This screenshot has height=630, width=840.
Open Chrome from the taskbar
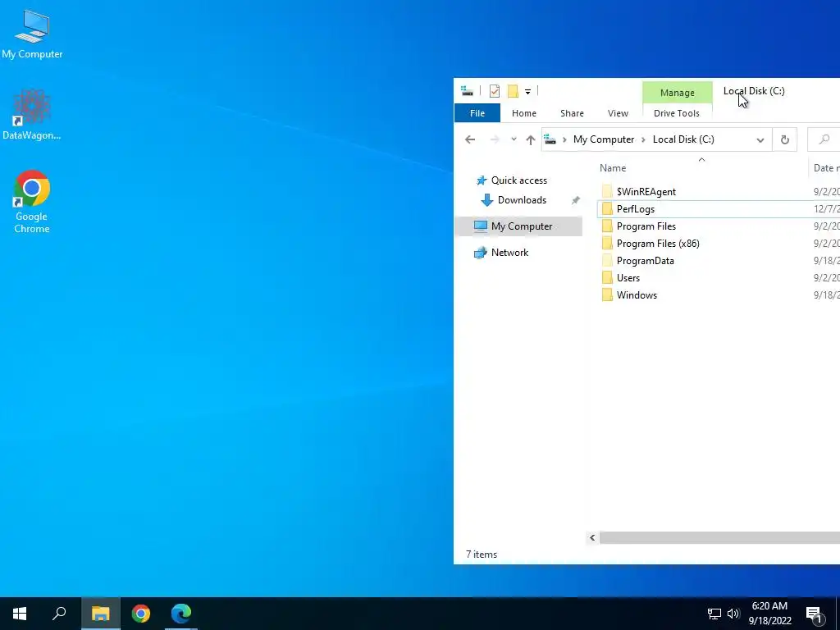(x=141, y=614)
